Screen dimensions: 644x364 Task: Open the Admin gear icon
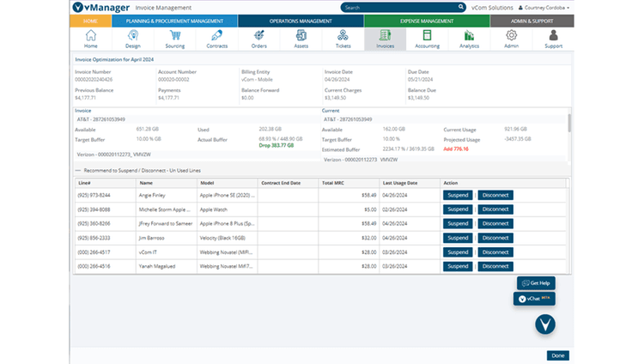coord(512,39)
